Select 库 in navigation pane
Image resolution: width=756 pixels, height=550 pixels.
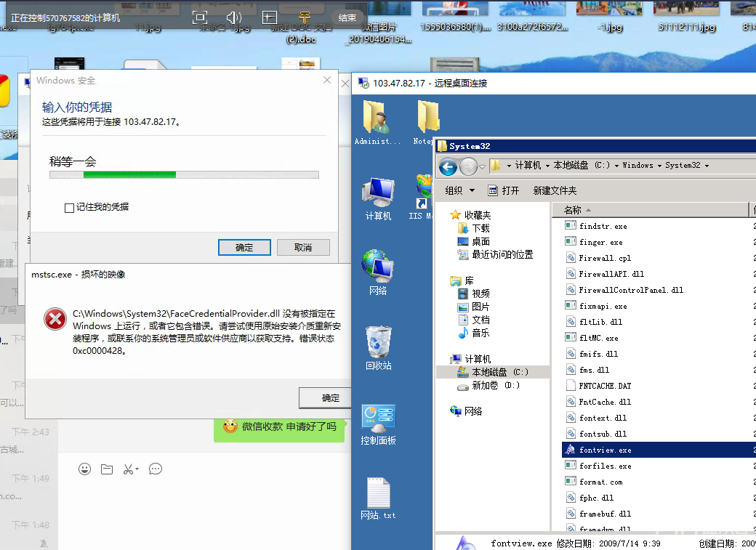tap(462, 280)
